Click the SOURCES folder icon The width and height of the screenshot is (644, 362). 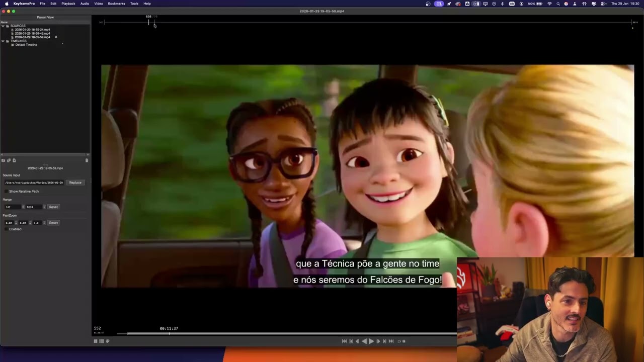[8, 26]
